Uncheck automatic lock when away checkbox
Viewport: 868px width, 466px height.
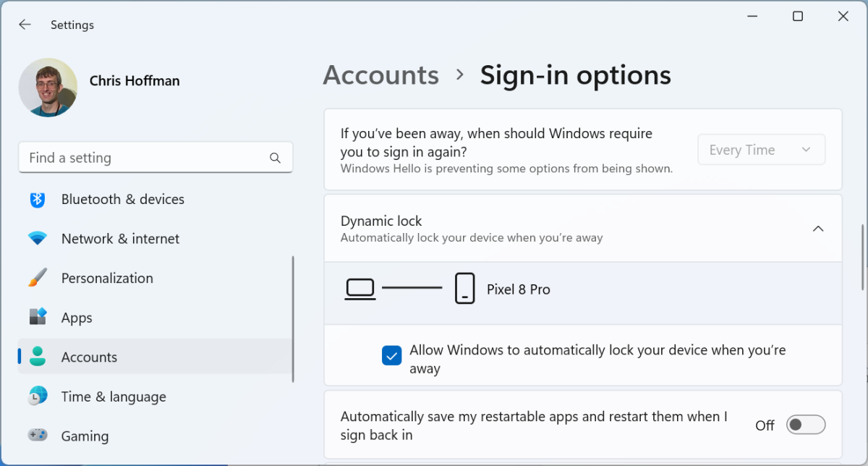tap(392, 355)
